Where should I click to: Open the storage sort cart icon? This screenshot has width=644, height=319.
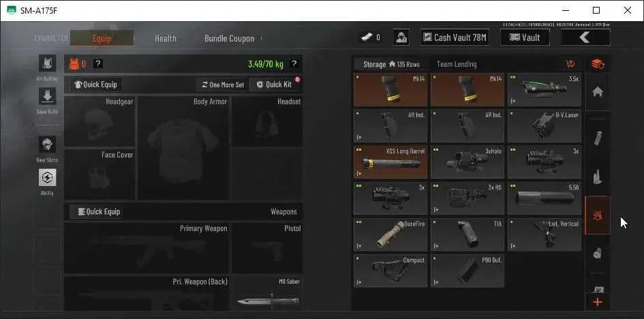pyautogui.click(x=570, y=64)
